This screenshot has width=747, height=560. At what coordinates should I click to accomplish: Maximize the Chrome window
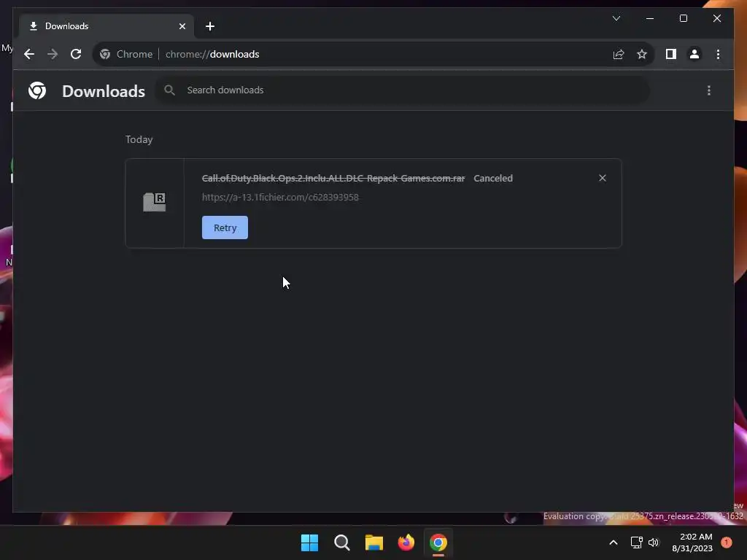point(683,18)
